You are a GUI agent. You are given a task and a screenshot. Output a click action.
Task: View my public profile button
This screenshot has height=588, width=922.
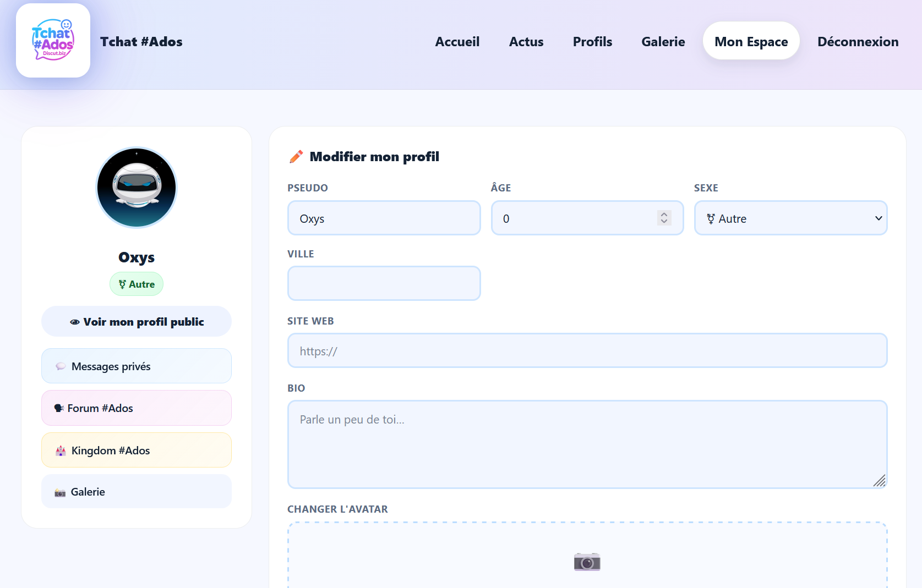(137, 322)
